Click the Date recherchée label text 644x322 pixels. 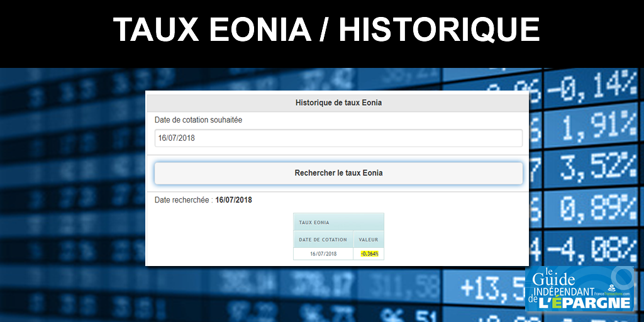184,200
